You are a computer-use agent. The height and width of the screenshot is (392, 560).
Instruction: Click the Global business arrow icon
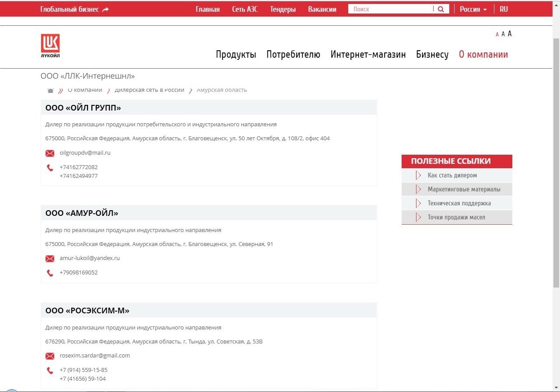(x=105, y=10)
